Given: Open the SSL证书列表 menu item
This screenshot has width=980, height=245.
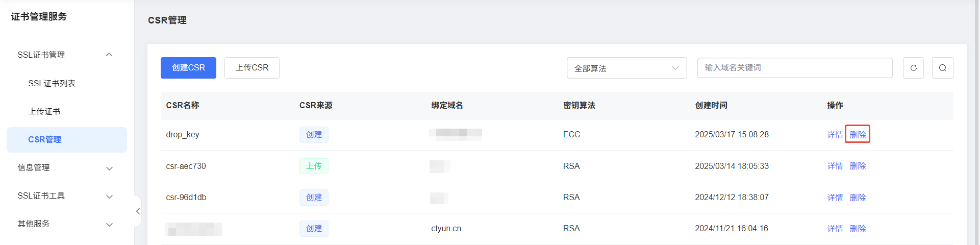Looking at the screenshot, I should point(52,83).
